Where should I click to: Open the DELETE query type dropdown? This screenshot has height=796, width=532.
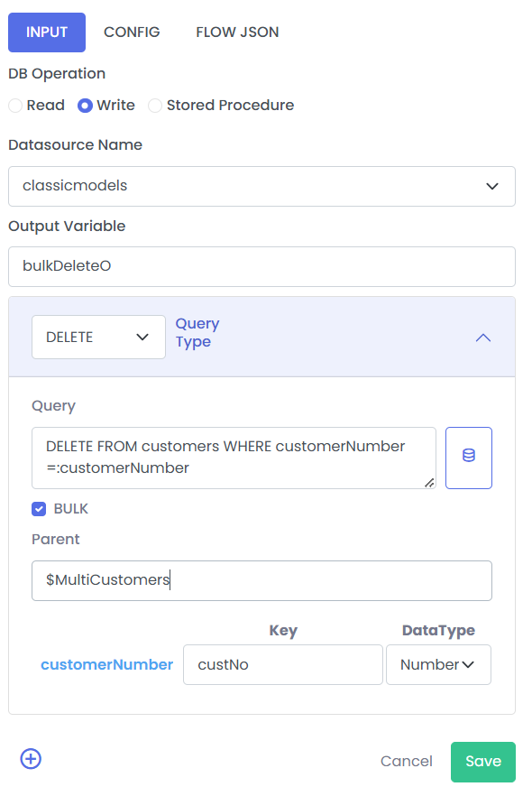click(x=98, y=338)
